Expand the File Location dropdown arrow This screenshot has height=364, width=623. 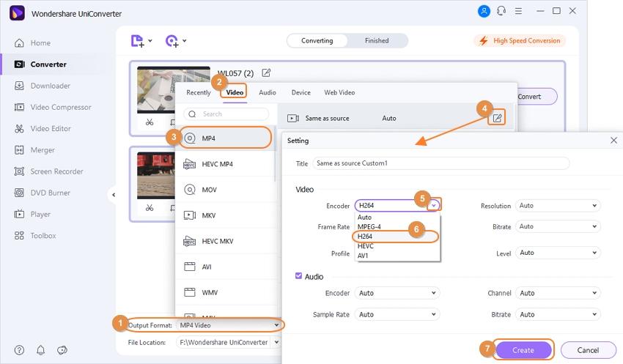[x=276, y=342]
